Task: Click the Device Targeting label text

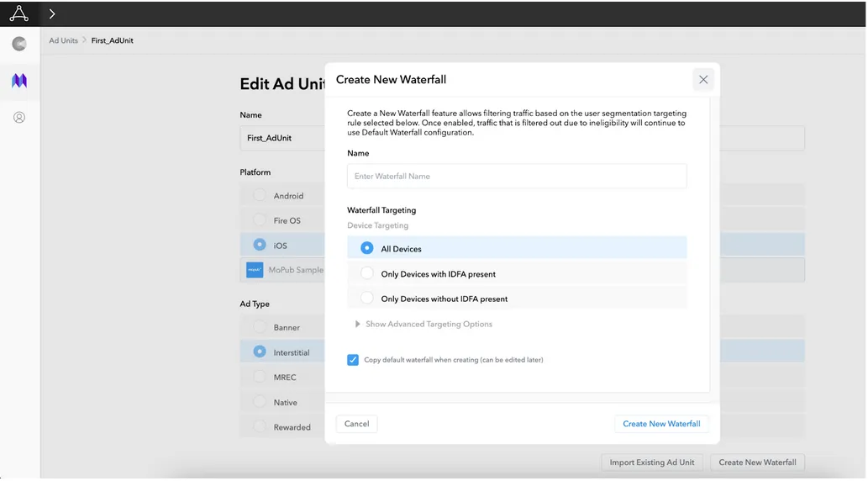Action: coord(377,225)
